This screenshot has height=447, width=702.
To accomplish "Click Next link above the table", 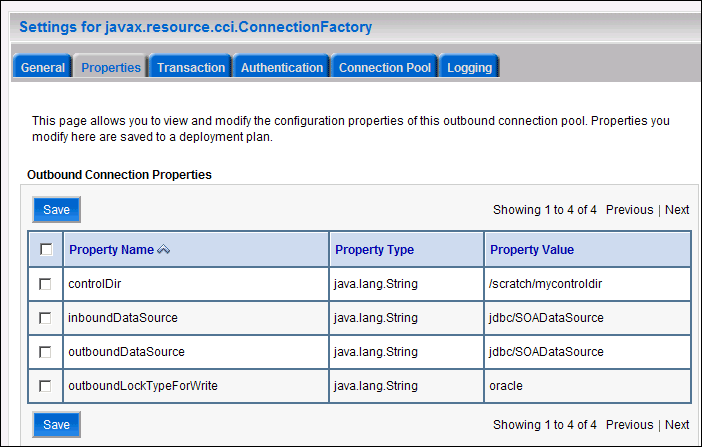I will pos(677,210).
